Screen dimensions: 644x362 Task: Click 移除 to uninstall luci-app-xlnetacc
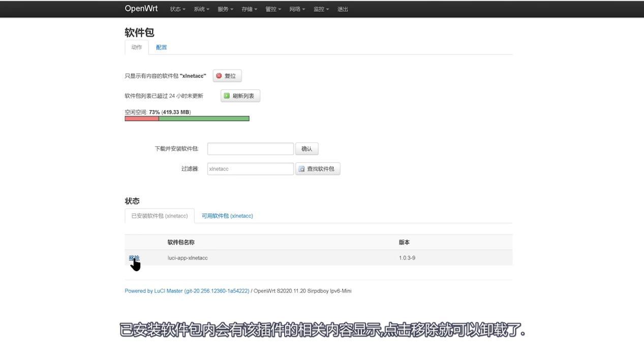coord(134,258)
